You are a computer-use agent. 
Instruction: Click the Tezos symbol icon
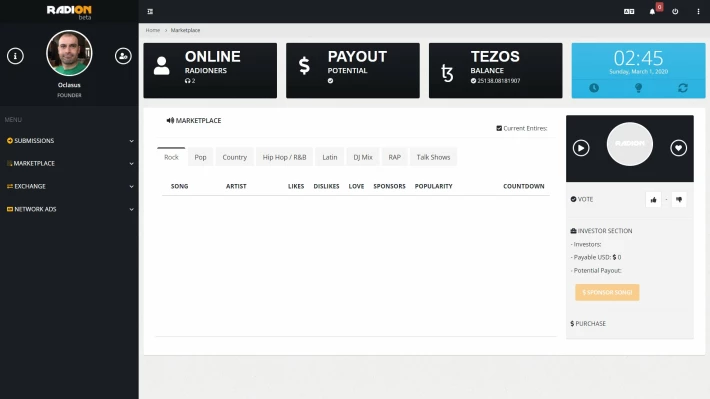[x=447, y=73]
